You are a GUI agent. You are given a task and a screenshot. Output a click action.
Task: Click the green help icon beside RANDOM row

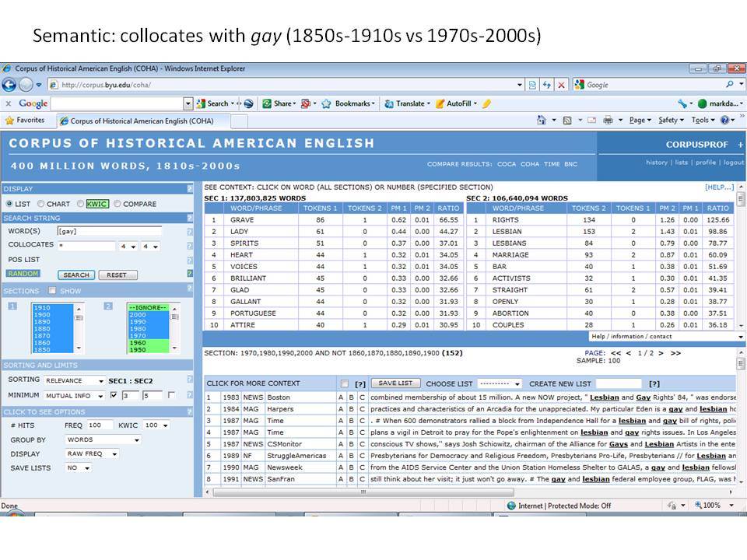pos(190,273)
